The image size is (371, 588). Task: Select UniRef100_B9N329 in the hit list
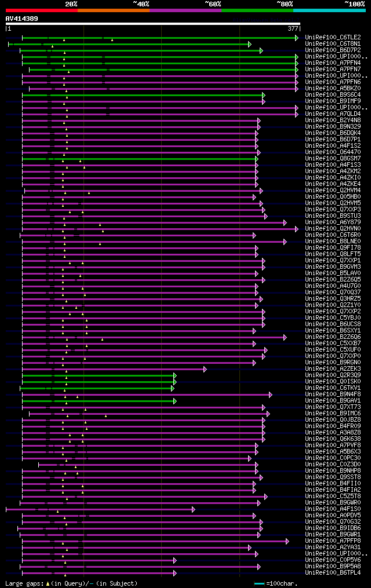(333, 127)
